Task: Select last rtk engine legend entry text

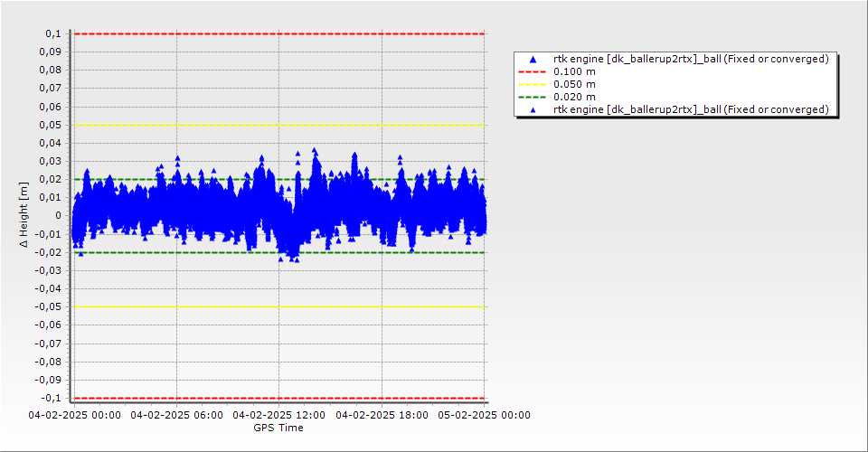Action: (691, 109)
